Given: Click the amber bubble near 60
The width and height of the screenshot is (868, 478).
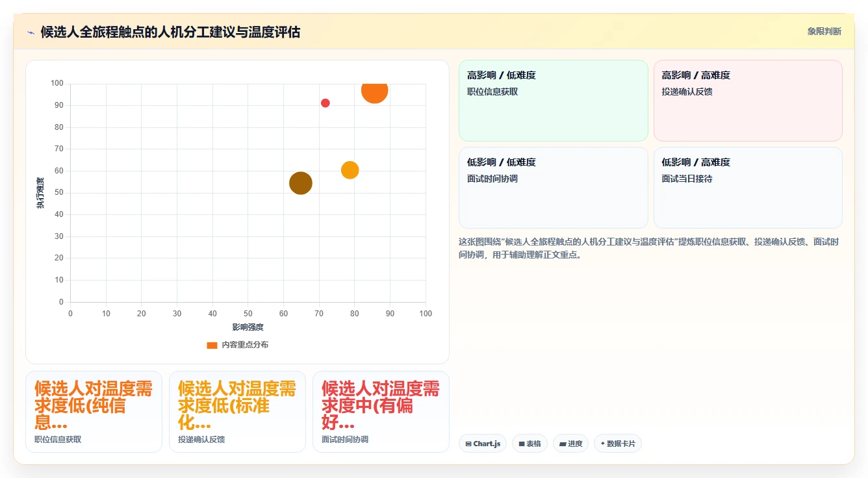Looking at the screenshot, I should pos(350,170).
